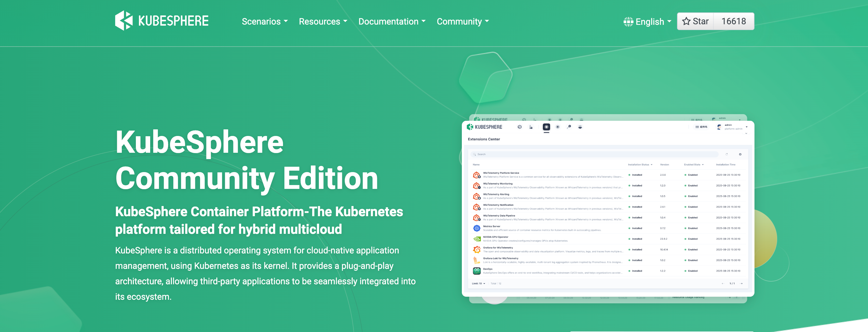Click the Extensions Center heading
868x332 pixels.
tap(484, 139)
